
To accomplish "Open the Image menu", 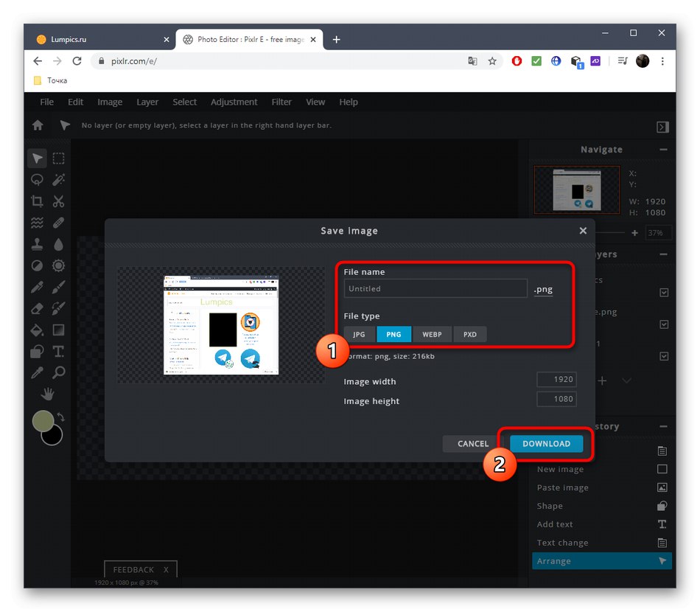I will [x=110, y=102].
